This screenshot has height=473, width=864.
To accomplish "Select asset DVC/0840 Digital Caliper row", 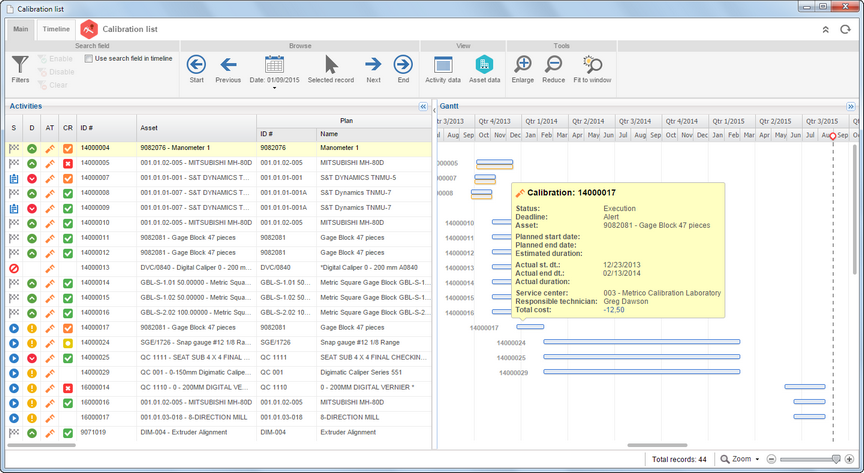I will click(x=219, y=268).
